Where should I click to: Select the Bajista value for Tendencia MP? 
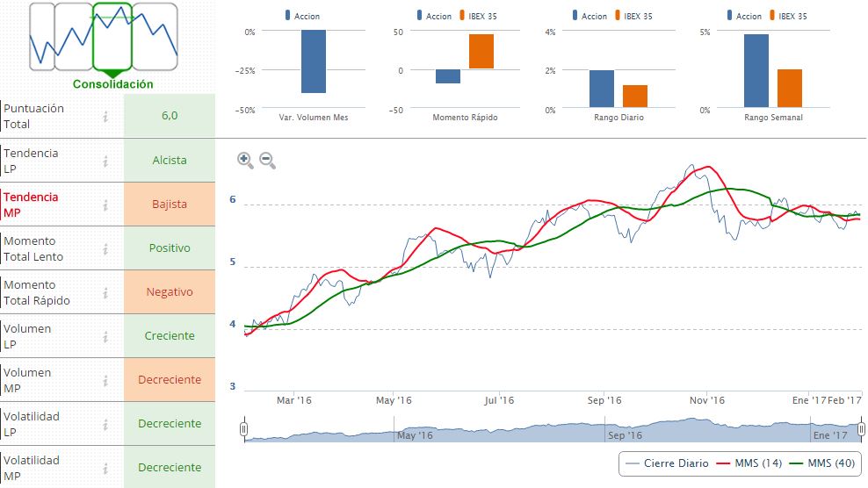click(170, 205)
